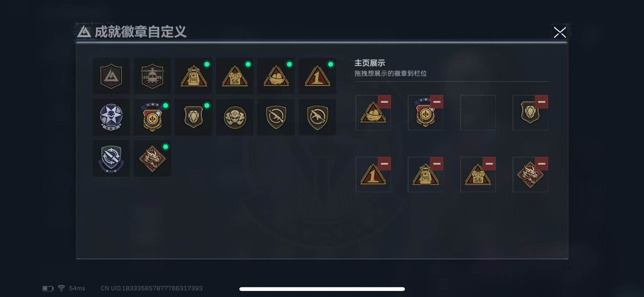Select the lightning triangle shield badge

click(111, 76)
